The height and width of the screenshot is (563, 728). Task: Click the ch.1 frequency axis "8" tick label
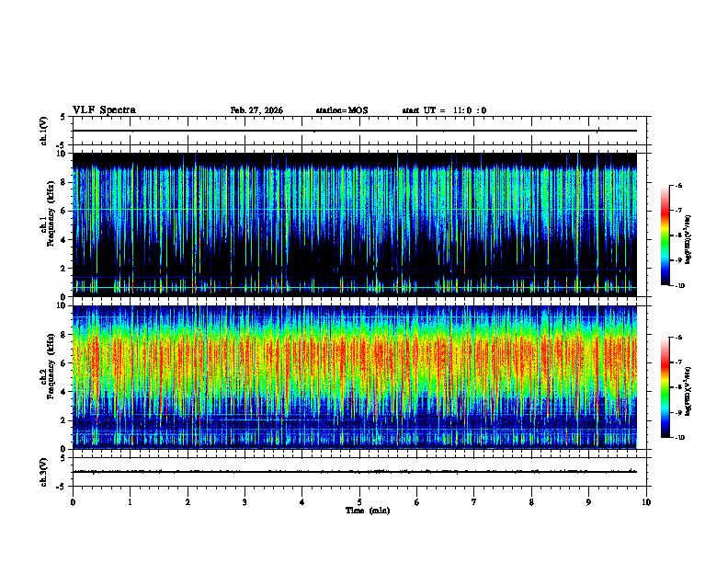[64, 182]
